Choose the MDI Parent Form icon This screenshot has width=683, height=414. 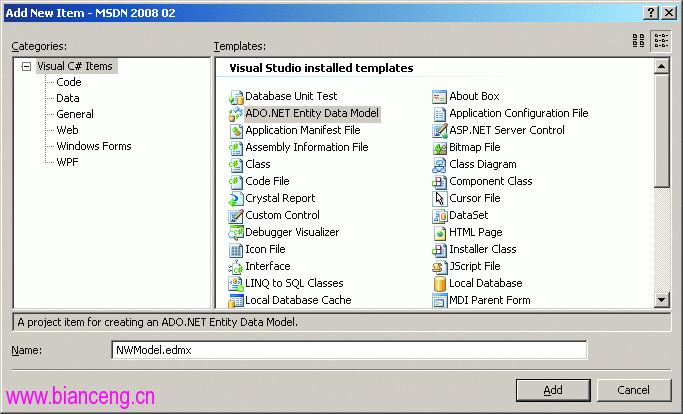pyautogui.click(x=440, y=300)
